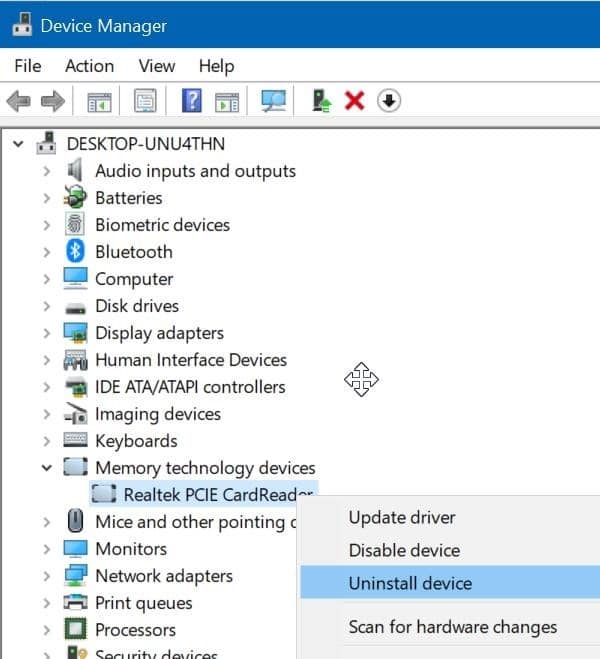Click the Bluetooth device icon in tree
Screen dimensions: 600x659
tap(75, 252)
